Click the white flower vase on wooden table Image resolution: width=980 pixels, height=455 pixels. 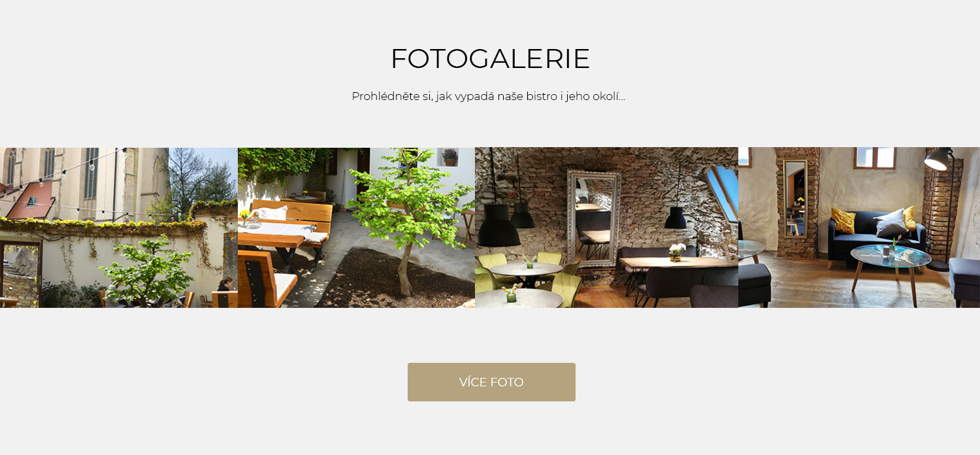pyautogui.click(x=676, y=252)
